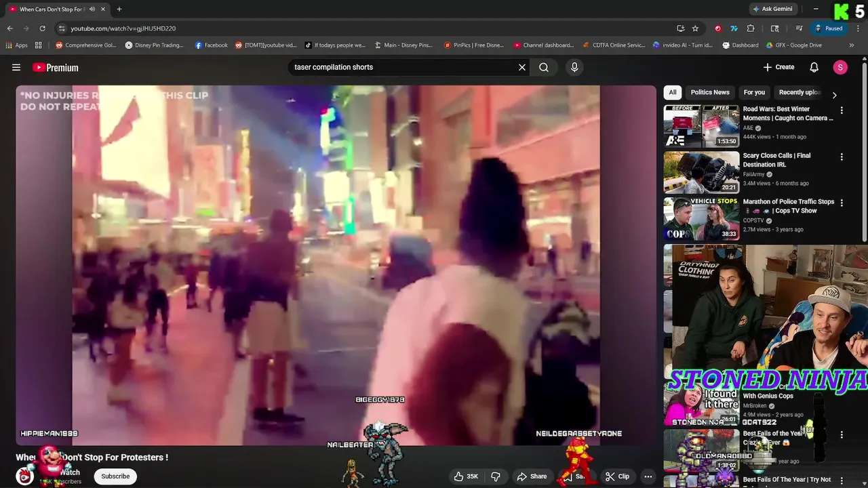868x488 pixels.
Task: Open the Chrome three-dot menu
Action: [x=857, y=28]
